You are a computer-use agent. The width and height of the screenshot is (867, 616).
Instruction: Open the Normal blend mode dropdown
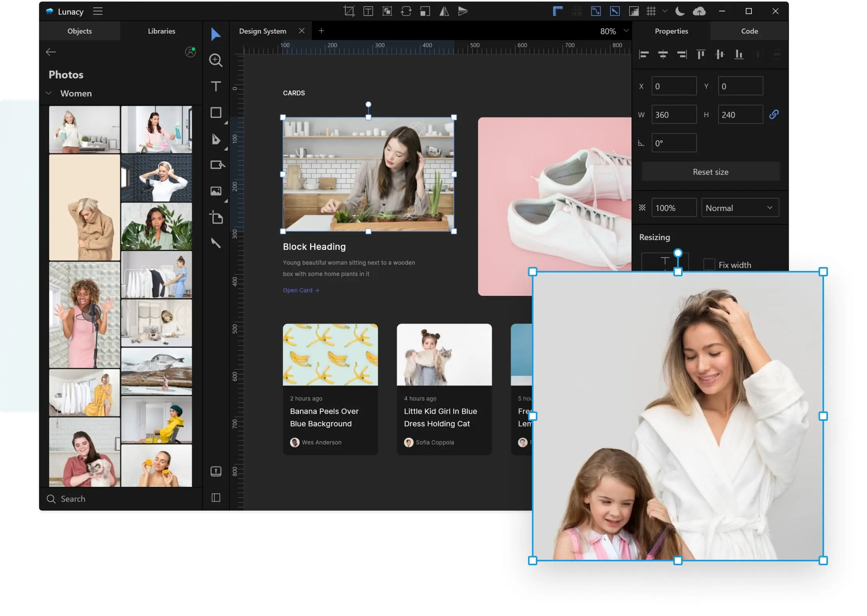740,208
